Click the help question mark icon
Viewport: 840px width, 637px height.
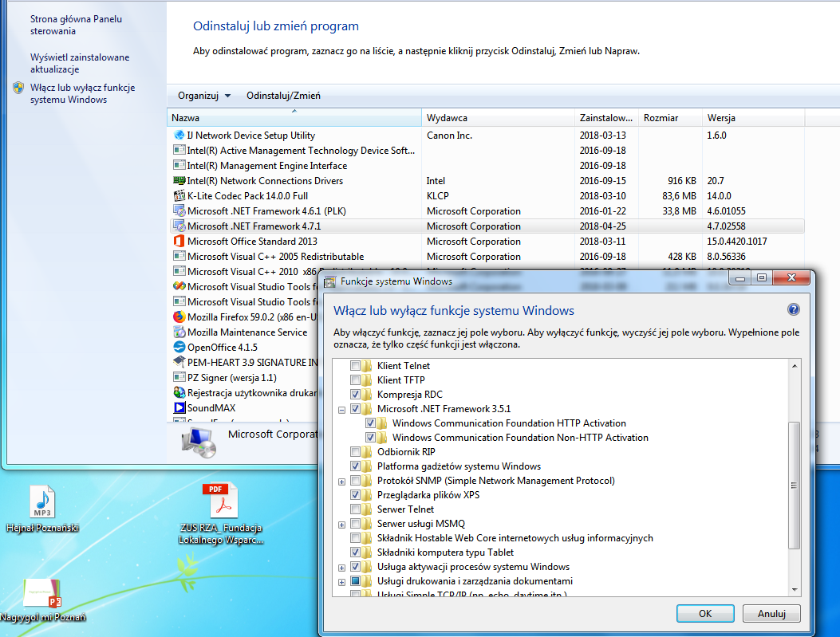click(793, 310)
